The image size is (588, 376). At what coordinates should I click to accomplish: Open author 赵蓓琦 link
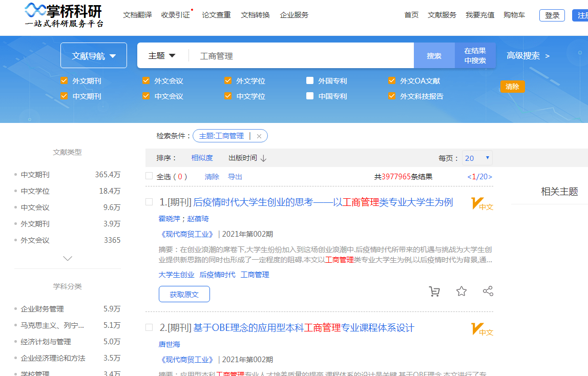pos(198,219)
